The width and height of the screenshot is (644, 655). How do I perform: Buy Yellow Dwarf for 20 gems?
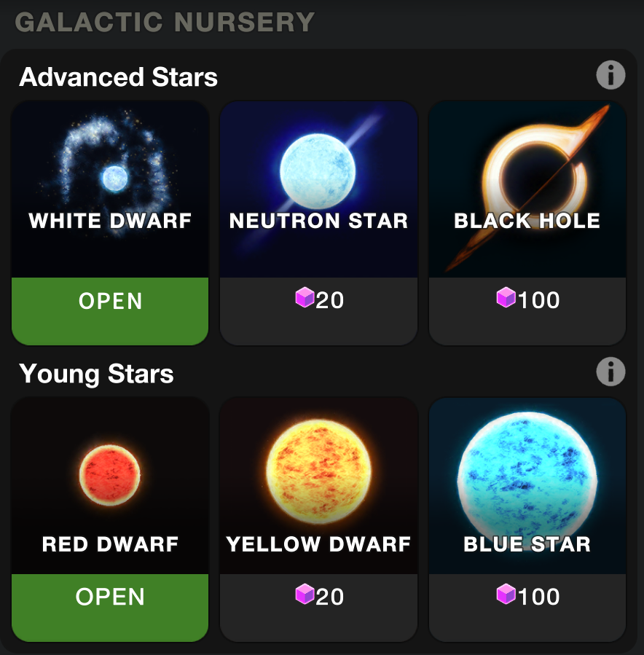coord(318,608)
